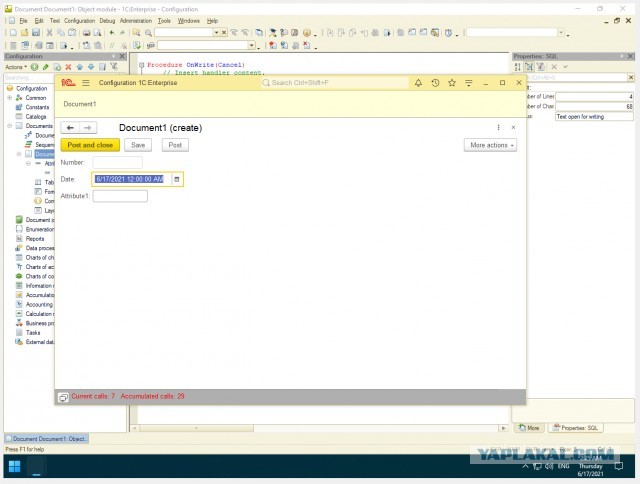The image size is (640, 484).
Task: Open the History clock icon
Action: (435, 83)
